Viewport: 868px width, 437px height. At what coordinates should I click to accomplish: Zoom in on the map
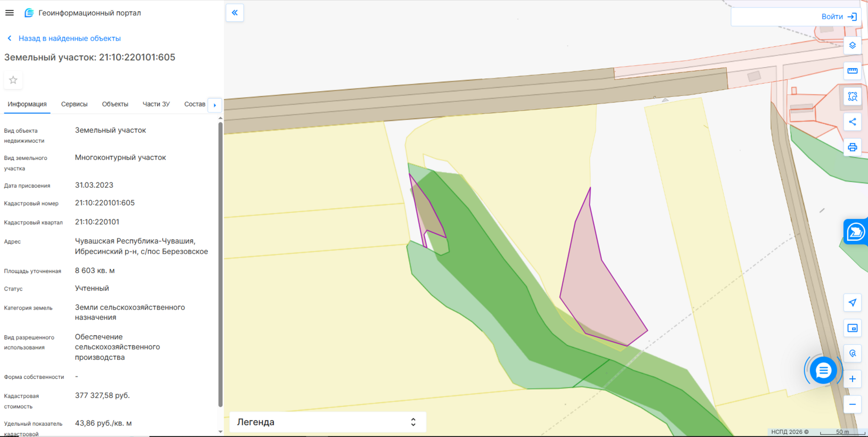pos(852,379)
